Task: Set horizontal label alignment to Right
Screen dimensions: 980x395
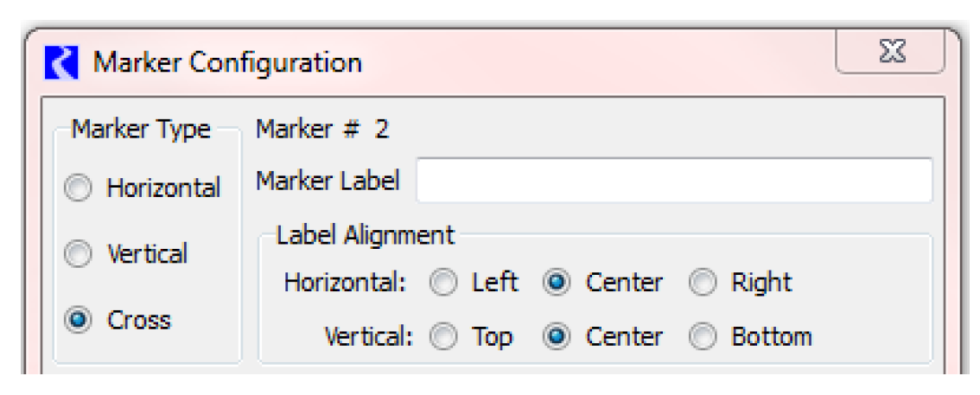Action: pyautogui.click(x=703, y=284)
